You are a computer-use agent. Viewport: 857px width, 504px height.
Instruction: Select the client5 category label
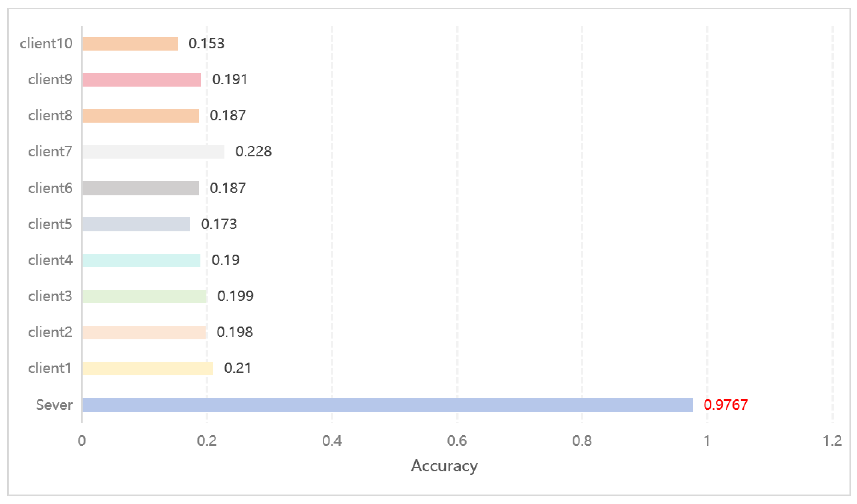click(x=50, y=224)
